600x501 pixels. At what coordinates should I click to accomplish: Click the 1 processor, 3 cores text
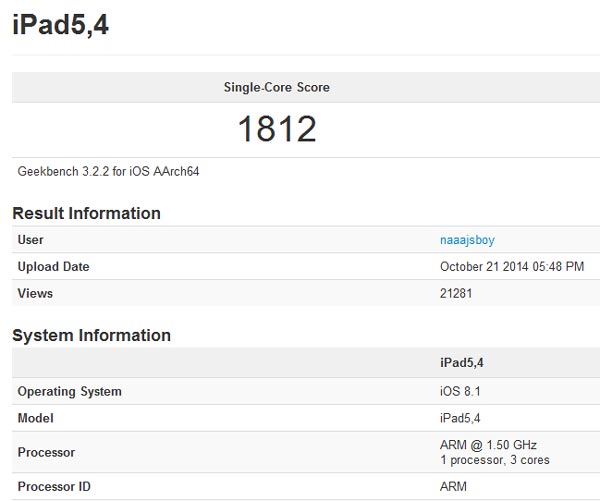[495, 460]
